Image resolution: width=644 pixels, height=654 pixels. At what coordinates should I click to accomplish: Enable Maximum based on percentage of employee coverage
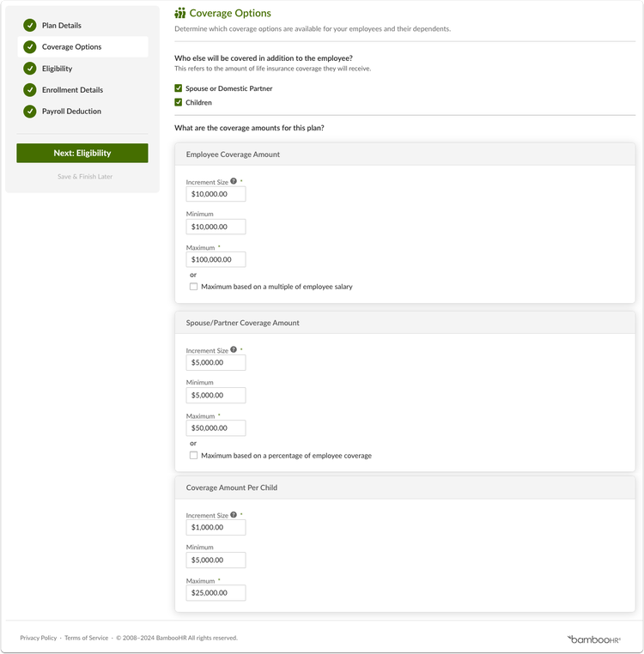(194, 456)
